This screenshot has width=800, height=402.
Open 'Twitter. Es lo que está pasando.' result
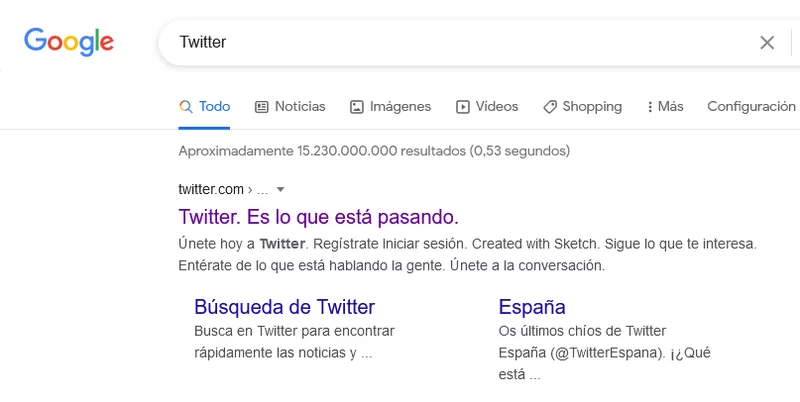click(x=318, y=217)
